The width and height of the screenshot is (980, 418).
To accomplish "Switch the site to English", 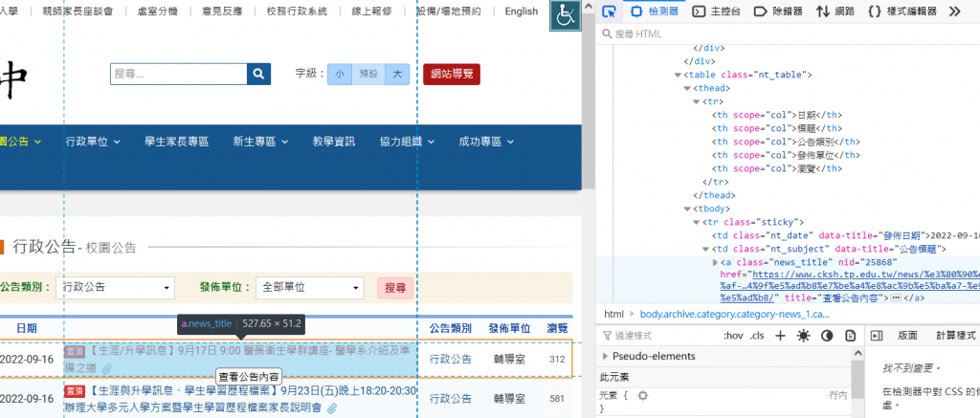I will coord(522,11).
